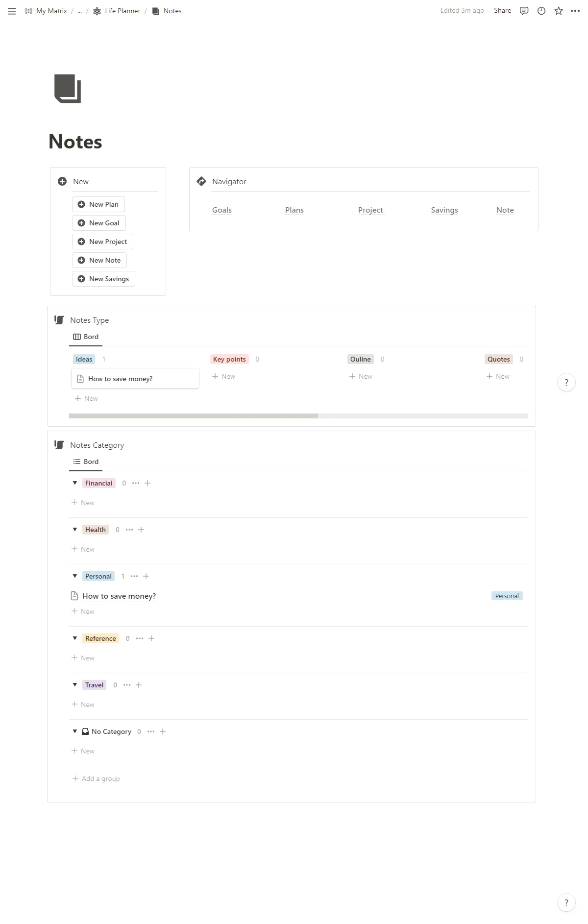Open the Savings navigator link
Image resolution: width=588 pixels, height=924 pixels.
coord(444,210)
